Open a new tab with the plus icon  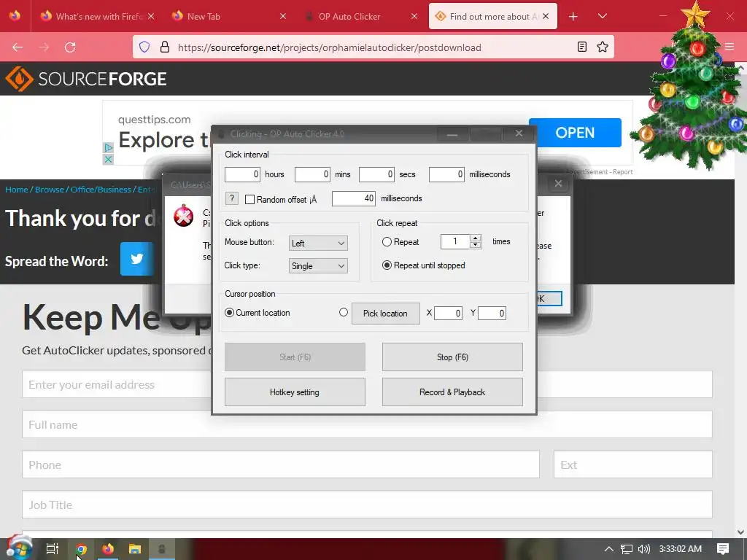tap(573, 17)
